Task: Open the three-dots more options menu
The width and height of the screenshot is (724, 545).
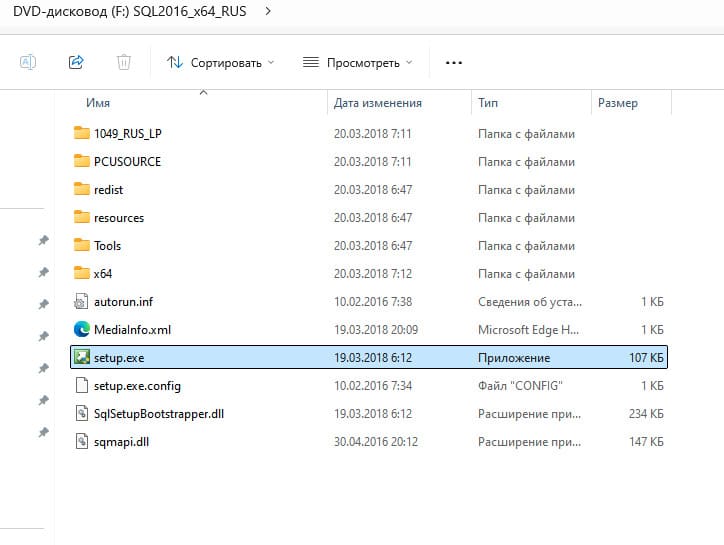Action: (453, 62)
